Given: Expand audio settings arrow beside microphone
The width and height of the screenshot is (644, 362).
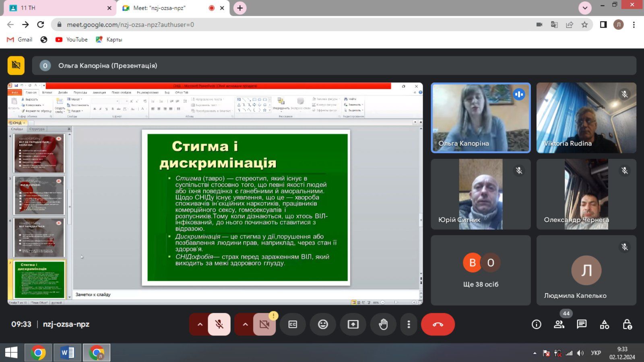Looking at the screenshot, I should 200,324.
